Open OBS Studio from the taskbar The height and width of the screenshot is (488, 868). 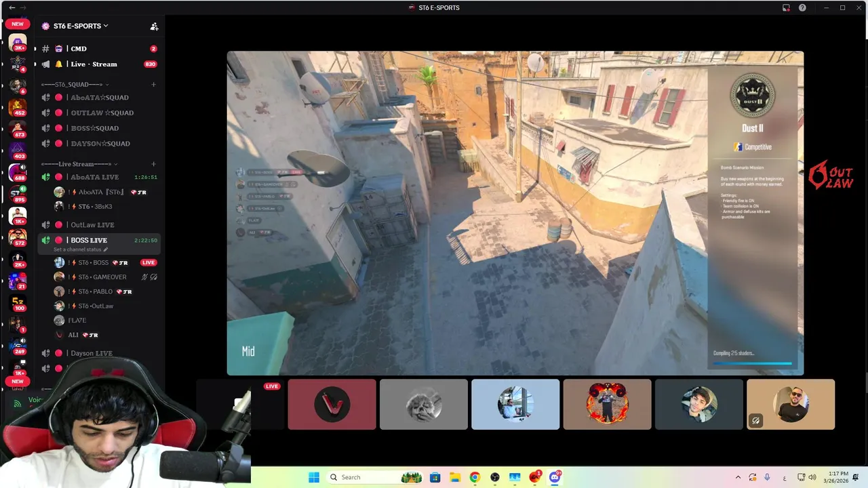tap(494, 477)
